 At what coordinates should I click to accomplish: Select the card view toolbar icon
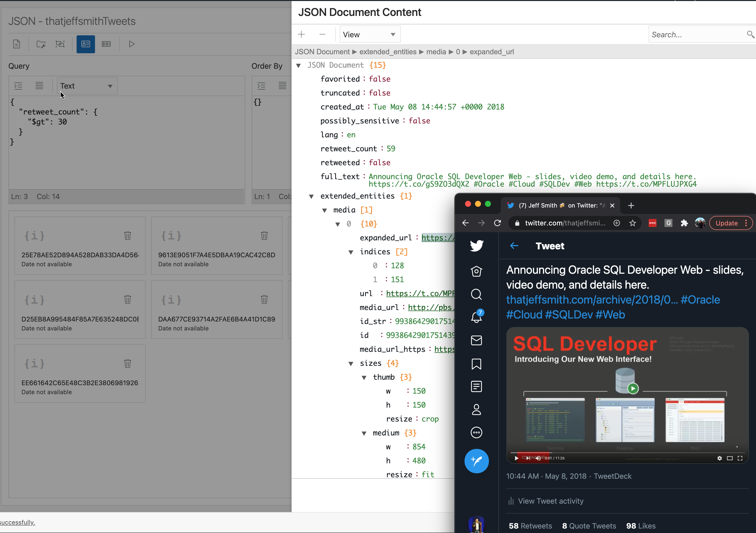(86, 44)
